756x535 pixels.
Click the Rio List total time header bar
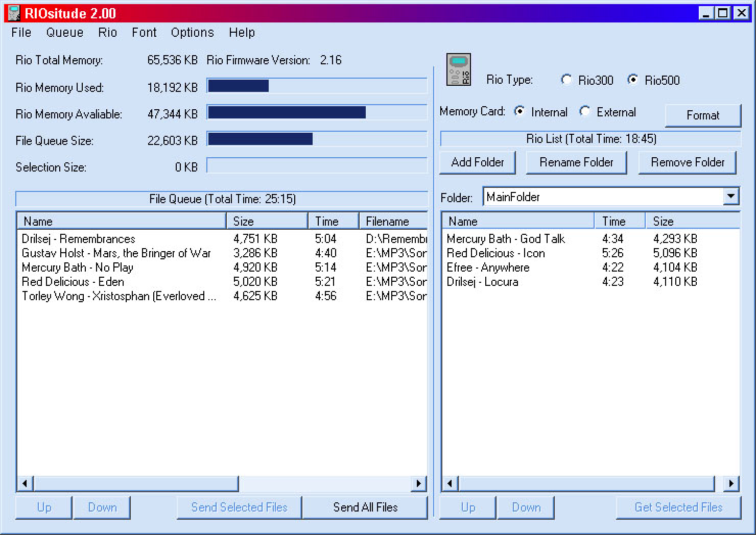(x=590, y=139)
